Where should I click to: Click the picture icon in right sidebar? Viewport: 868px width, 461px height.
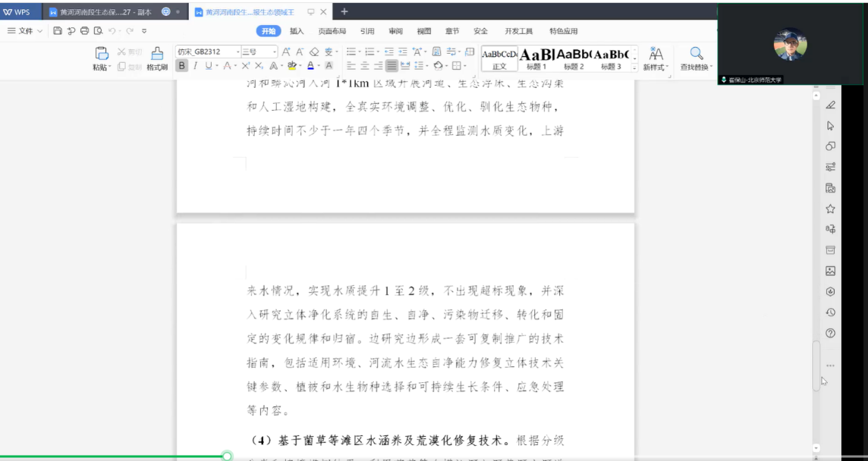830,271
